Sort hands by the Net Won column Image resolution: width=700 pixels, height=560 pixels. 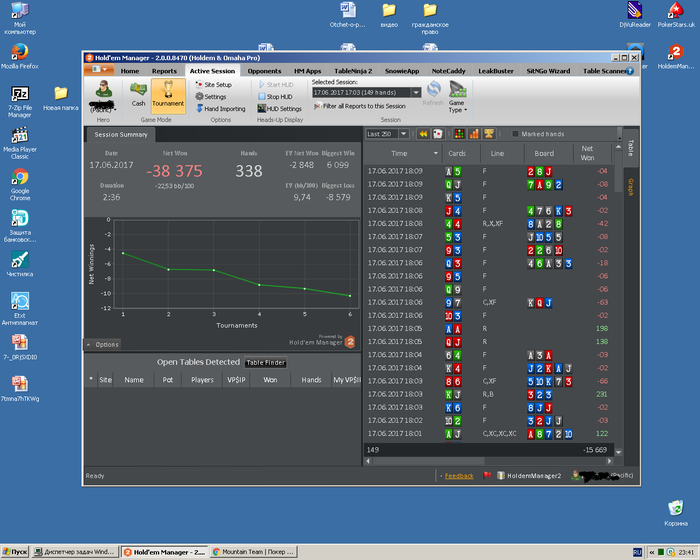click(588, 153)
